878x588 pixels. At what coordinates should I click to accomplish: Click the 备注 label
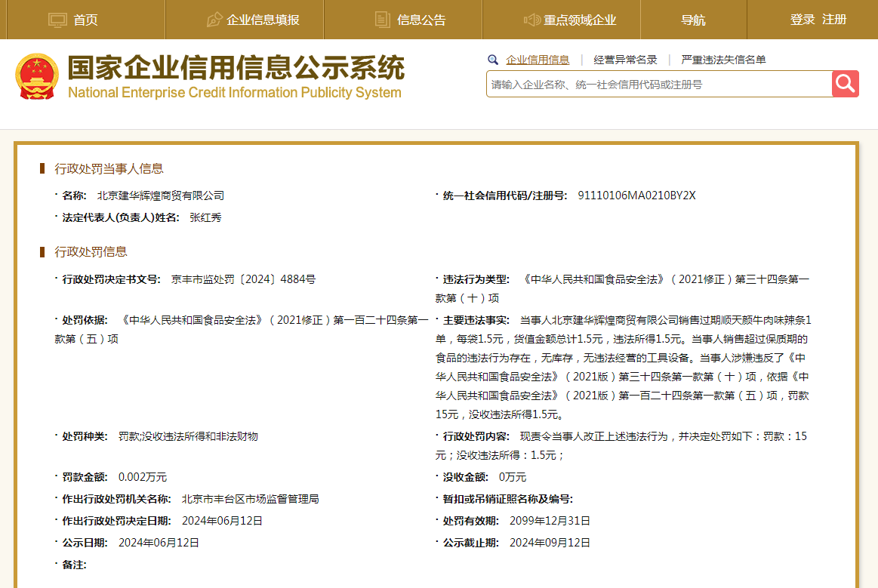coord(74,565)
